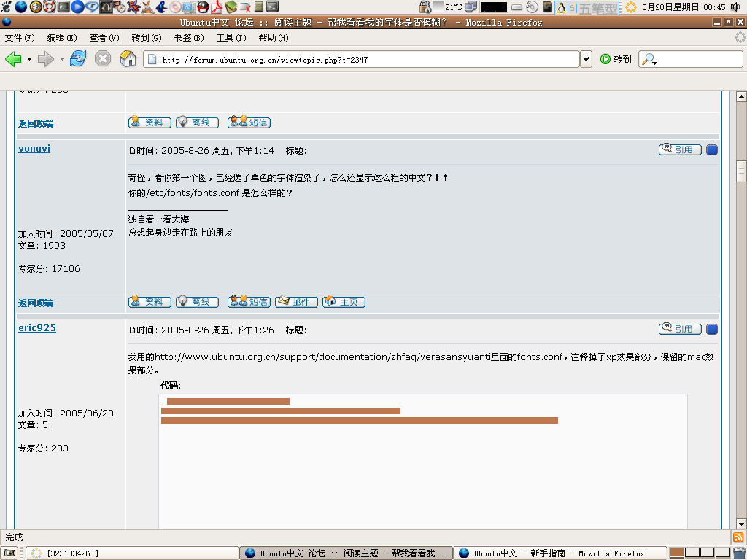Send yongqi a 短信 private message
This screenshot has height=560, width=747.
point(249,302)
